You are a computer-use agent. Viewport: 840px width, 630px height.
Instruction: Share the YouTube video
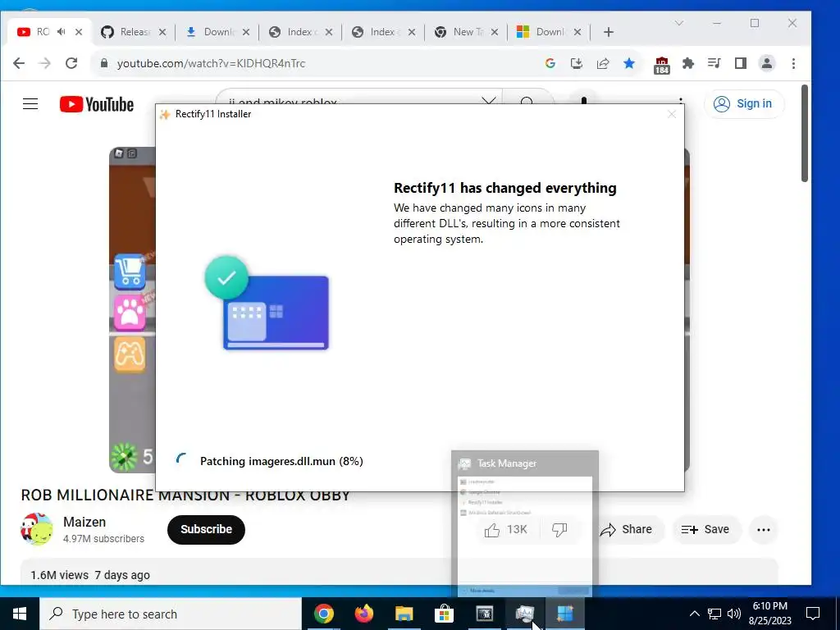626,529
